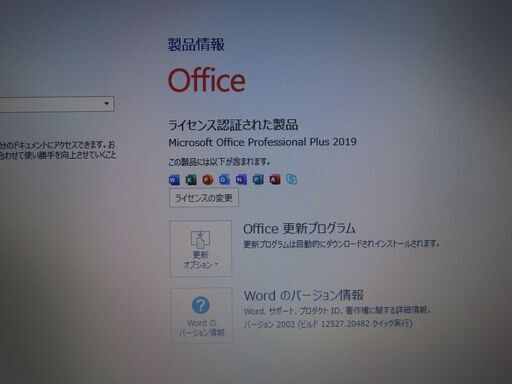Open the 更新オプション dropdown button
512x384 pixels.
click(201, 248)
